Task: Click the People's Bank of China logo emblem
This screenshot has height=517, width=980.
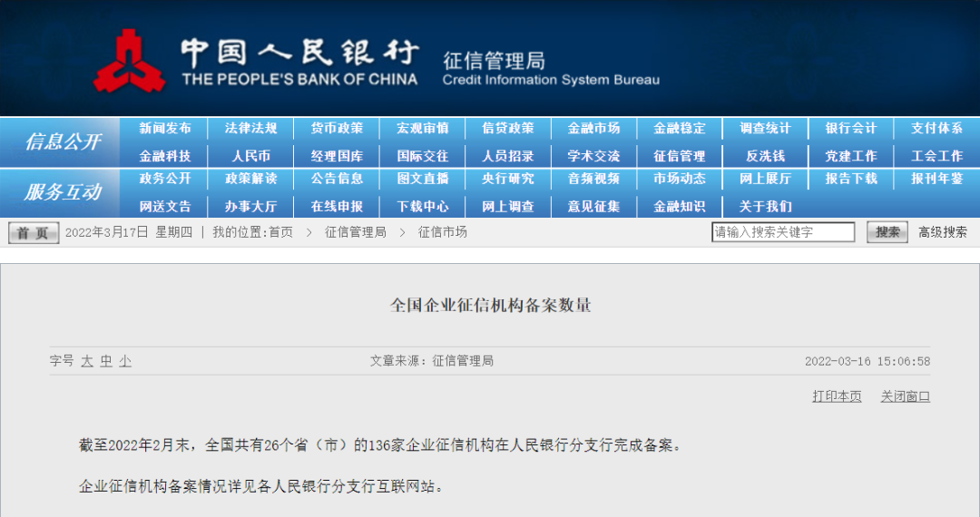Action: coord(130,61)
